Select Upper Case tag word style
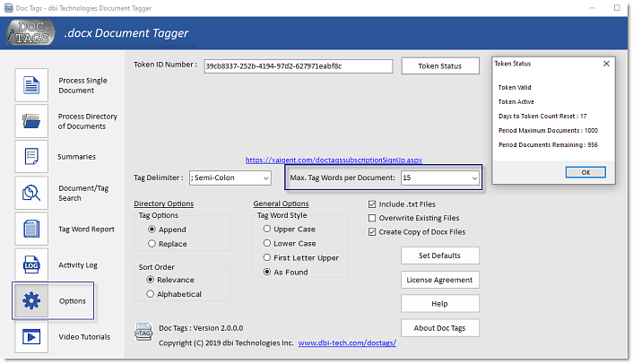Screen dimensions: 633x364 tap(267, 229)
